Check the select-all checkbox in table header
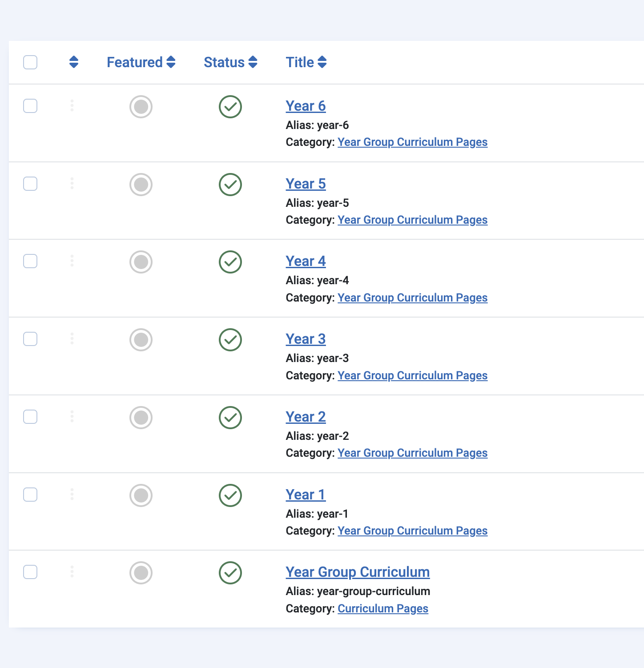The image size is (644, 668). [x=30, y=62]
